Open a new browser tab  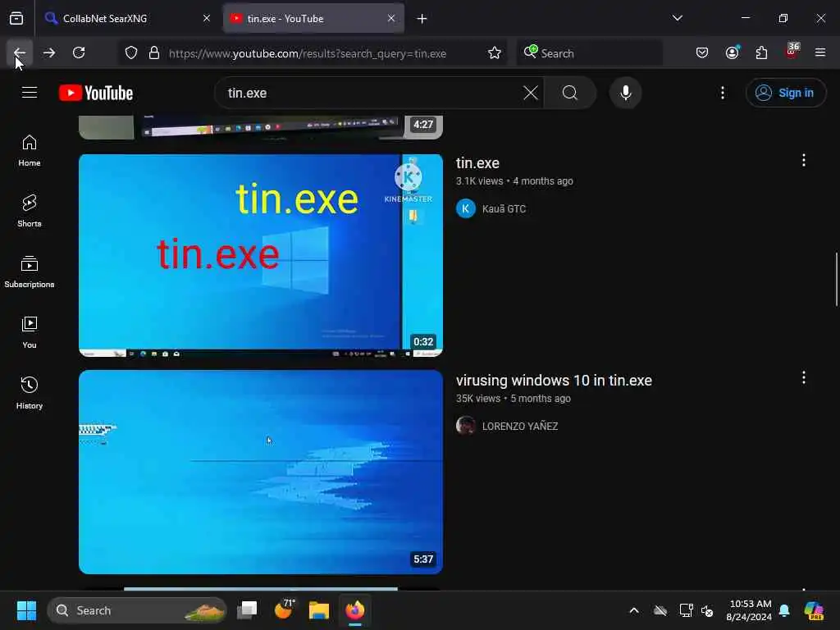[x=422, y=19]
